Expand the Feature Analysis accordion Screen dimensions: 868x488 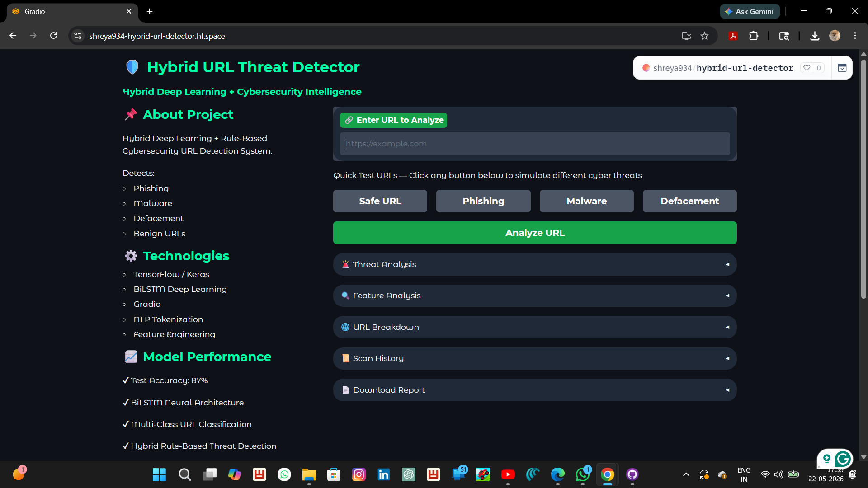pos(535,296)
